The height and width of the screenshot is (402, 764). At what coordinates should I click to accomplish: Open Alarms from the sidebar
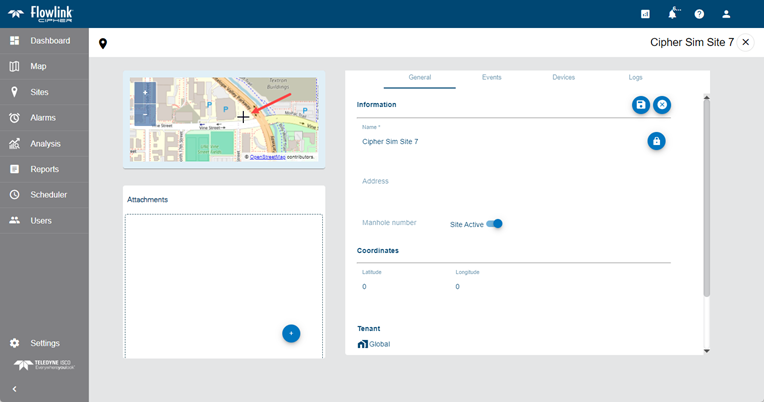43,118
